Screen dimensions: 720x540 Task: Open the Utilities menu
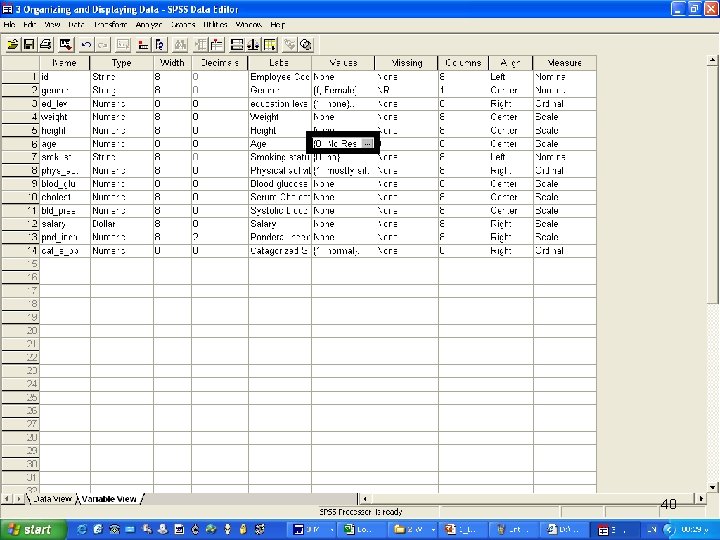click(x=215, y=24)
